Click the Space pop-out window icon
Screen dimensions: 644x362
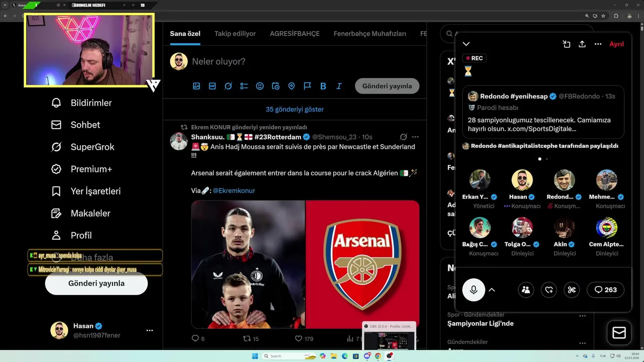(x=567, y=44)
